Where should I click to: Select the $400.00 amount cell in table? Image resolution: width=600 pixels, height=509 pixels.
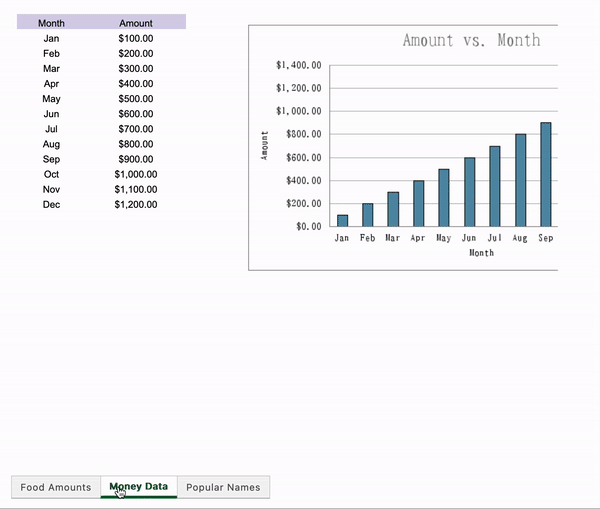tap(136, 84)
